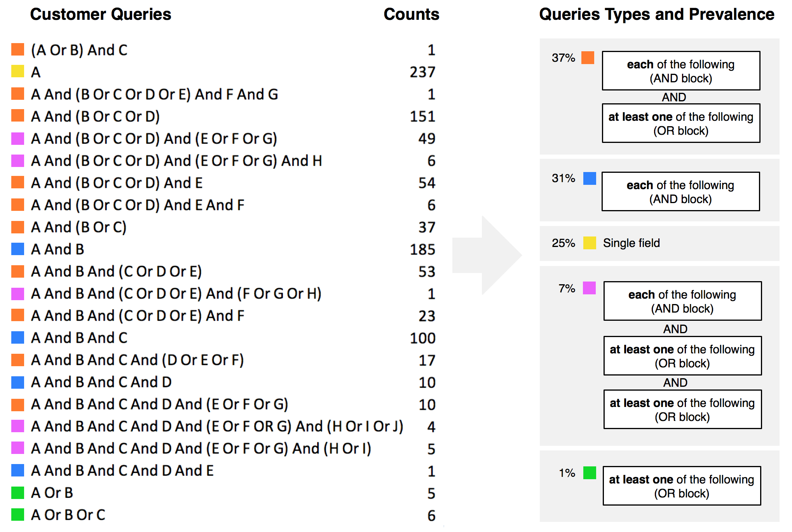Click the yellow swatch beside "Single field"
Viewport: 792px width, 532px height.
click(590, 243)
